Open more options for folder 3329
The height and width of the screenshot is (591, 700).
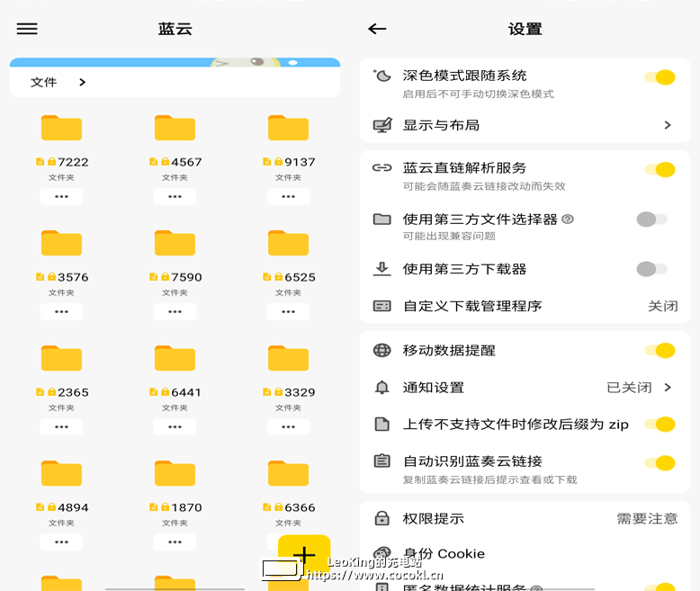coord(289,426)
